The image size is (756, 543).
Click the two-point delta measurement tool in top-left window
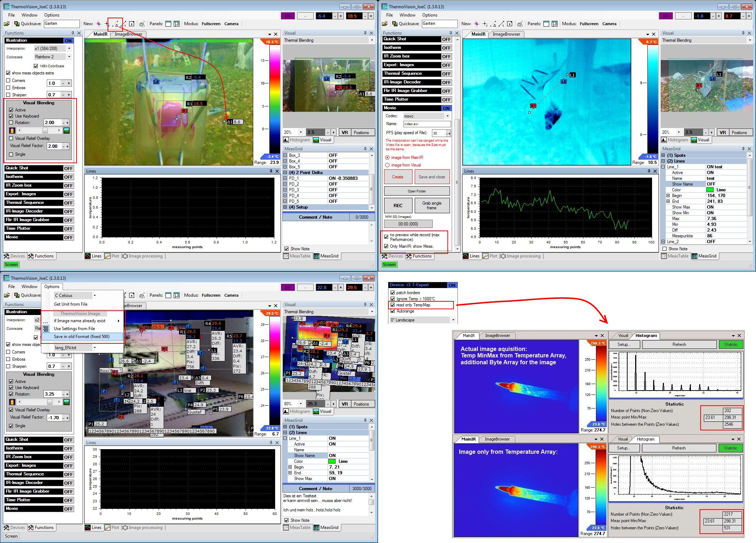[115, 24]
